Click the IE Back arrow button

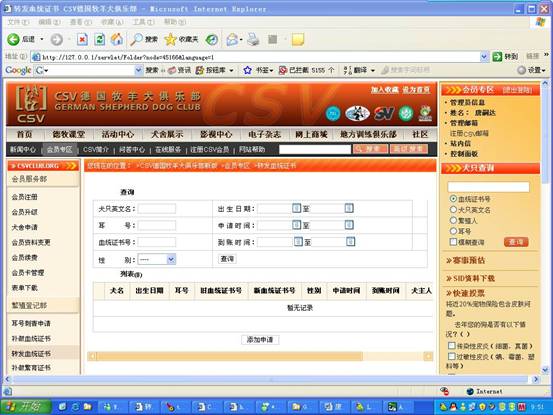point(13,39)
